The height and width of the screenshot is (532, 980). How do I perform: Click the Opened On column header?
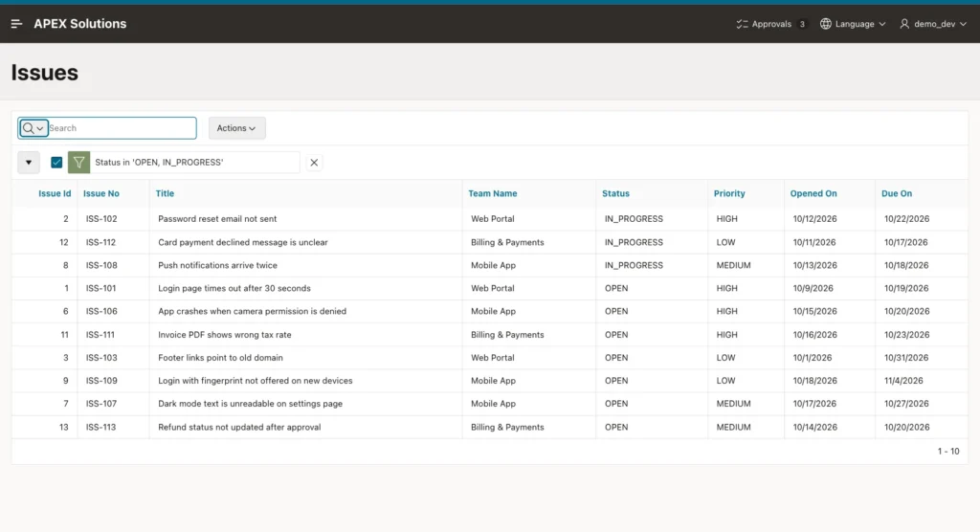tap(813, 194)
